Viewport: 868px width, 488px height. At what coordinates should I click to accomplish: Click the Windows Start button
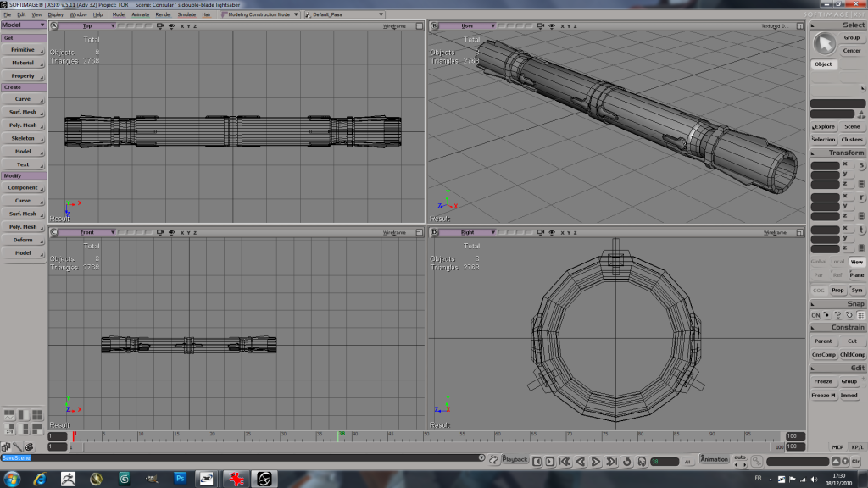tap(12, 479)
